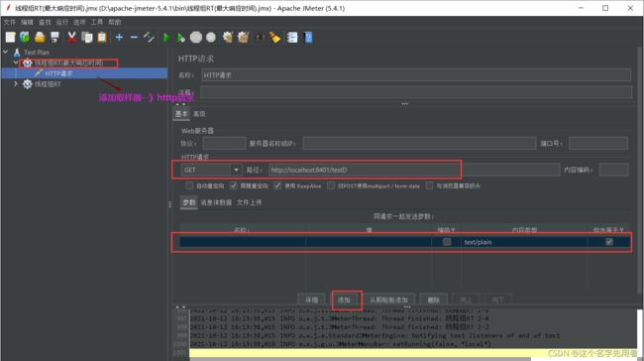The height and width of the screenshot is (361, 644).
Task: Open the 编辑 menu
Action: click(x=27, y=22)
